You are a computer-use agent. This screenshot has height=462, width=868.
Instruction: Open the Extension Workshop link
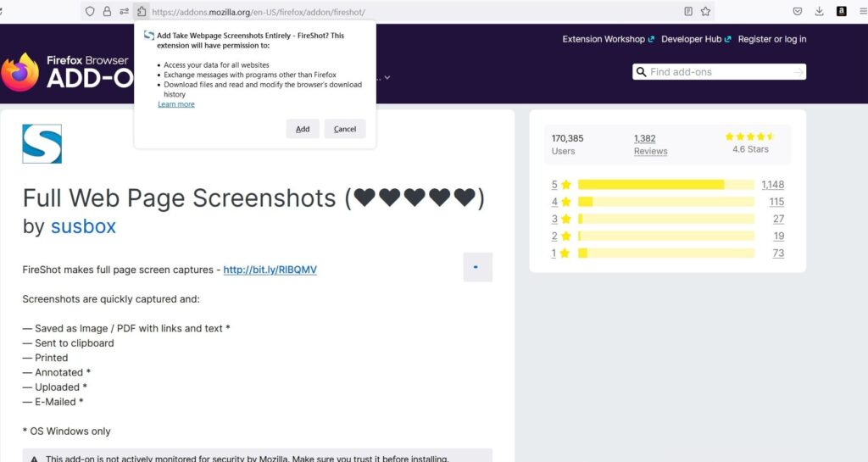click(609, 39)
